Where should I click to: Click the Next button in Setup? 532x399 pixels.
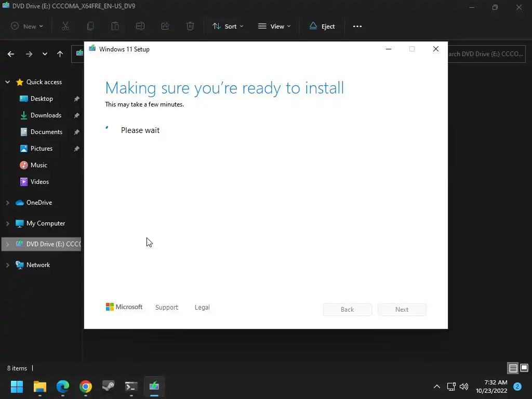pos(402,310)
